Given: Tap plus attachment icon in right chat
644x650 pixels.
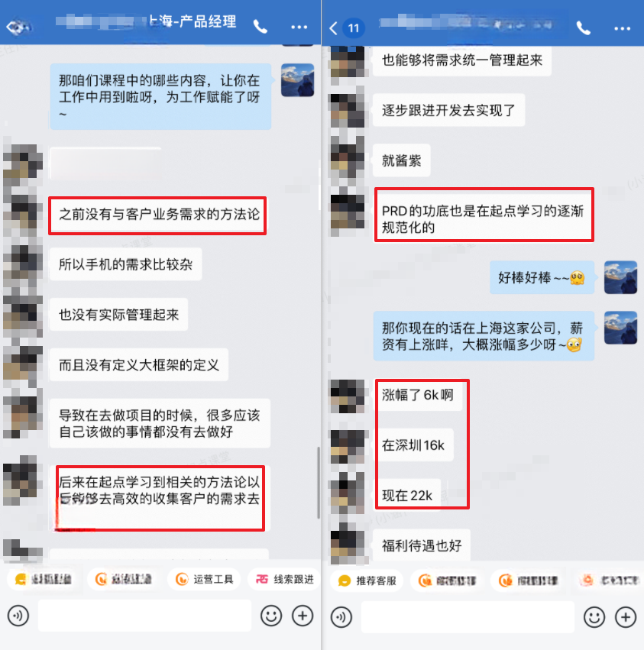Looking at the screenshot, I should click(626, 617).
